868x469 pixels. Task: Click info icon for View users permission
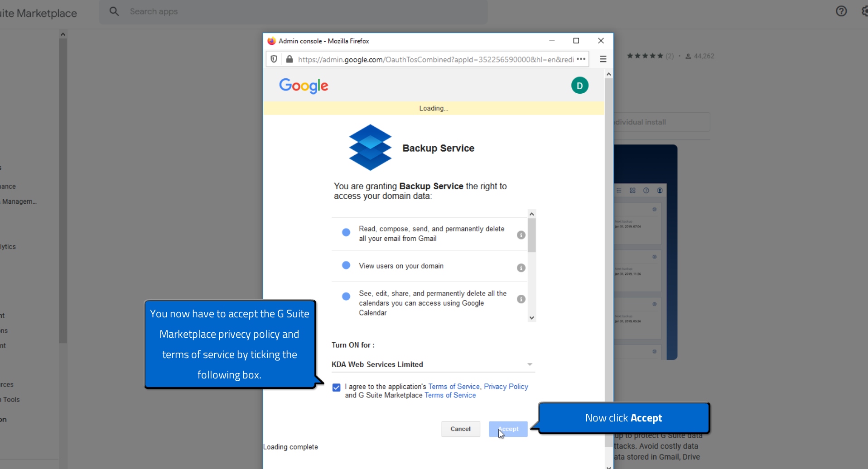tap(521, 268)
